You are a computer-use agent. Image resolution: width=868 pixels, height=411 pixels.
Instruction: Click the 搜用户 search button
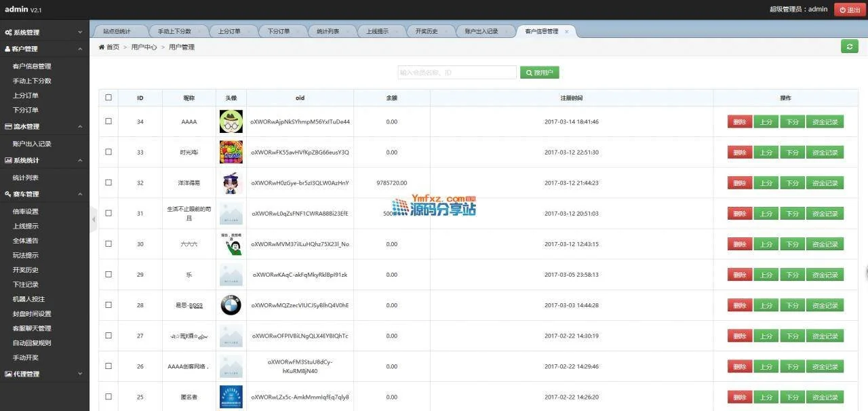point(540,73)
